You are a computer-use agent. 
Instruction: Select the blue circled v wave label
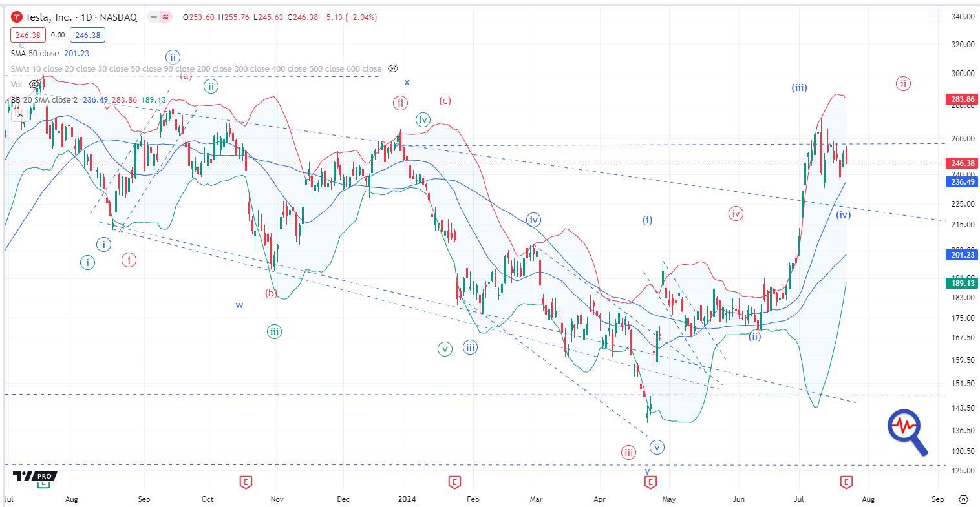[x=657, y=447]
